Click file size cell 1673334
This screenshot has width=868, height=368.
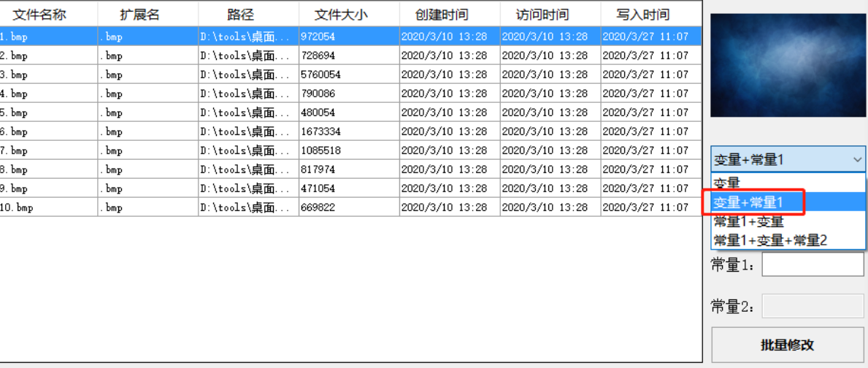349,131
